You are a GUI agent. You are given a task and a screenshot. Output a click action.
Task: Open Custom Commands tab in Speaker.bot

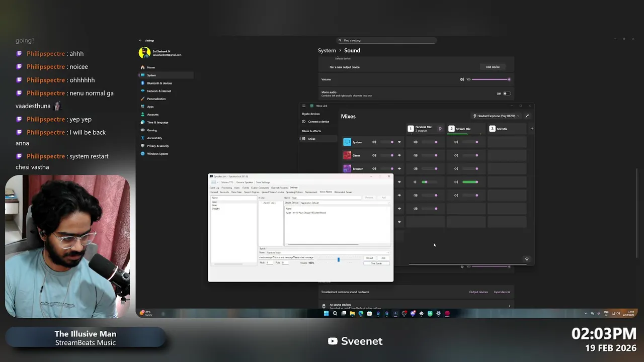point(260,188)
